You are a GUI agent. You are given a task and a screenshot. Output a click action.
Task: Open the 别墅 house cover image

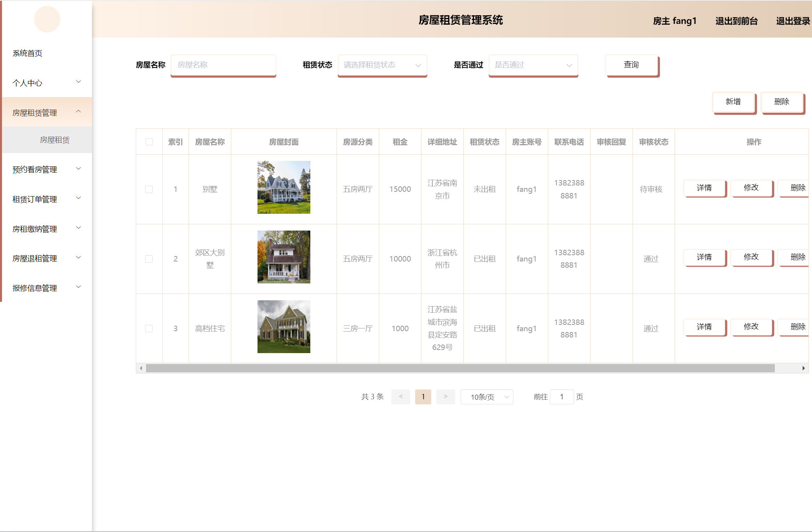tap(284, 188)
